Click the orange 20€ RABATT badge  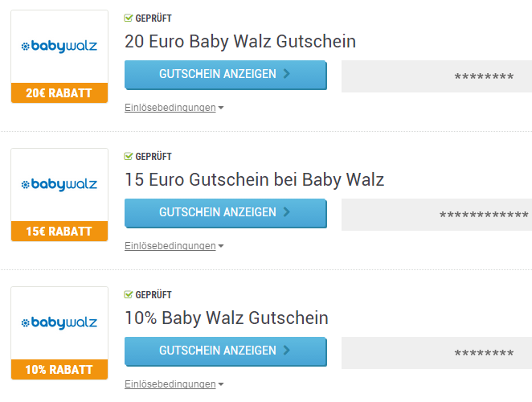(x=59, y=92)
